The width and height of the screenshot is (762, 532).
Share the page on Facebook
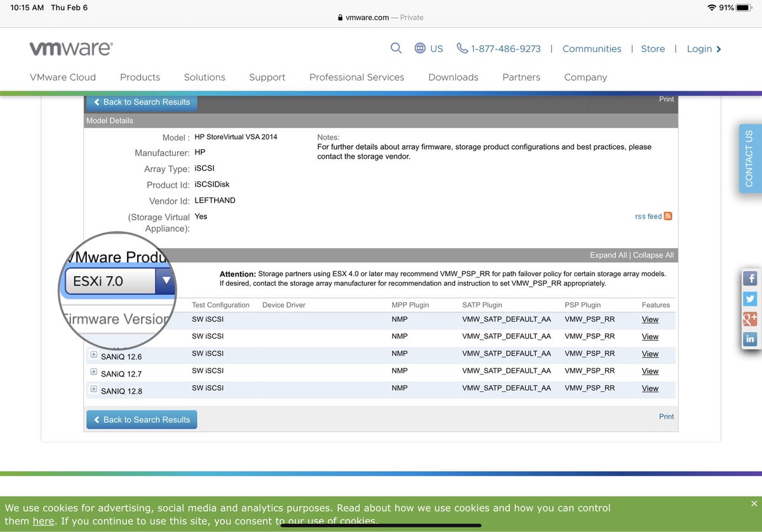tap(750, 278)
